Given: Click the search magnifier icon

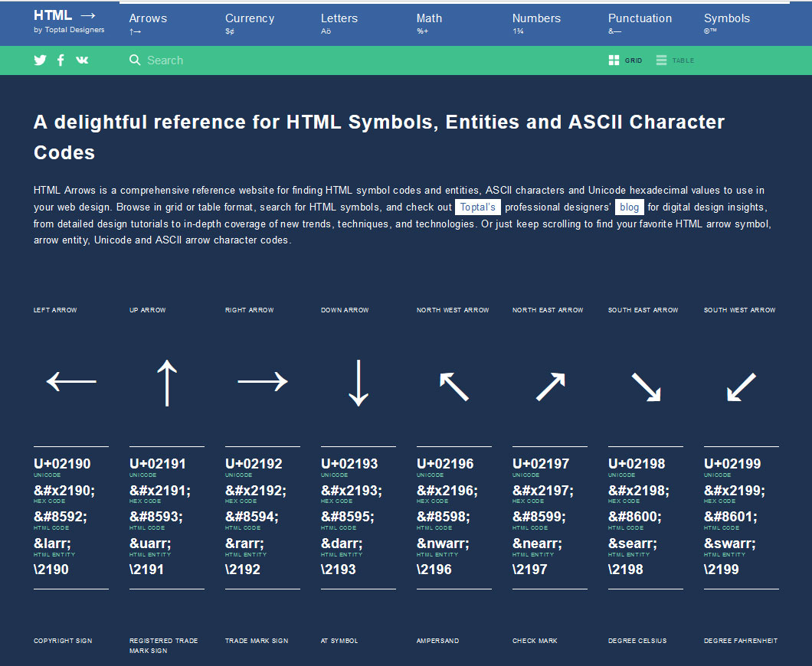Looking at the screenshot, I should (x=135, y=60).
